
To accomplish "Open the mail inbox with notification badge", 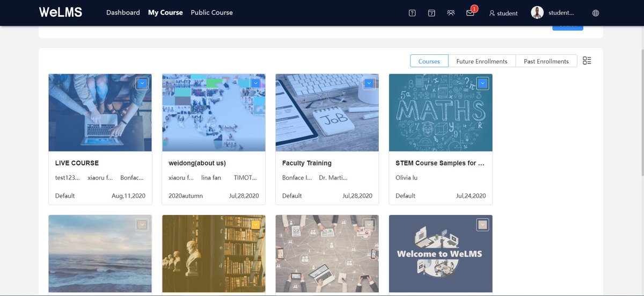I will pyautogui.click(x=471, y=12).
